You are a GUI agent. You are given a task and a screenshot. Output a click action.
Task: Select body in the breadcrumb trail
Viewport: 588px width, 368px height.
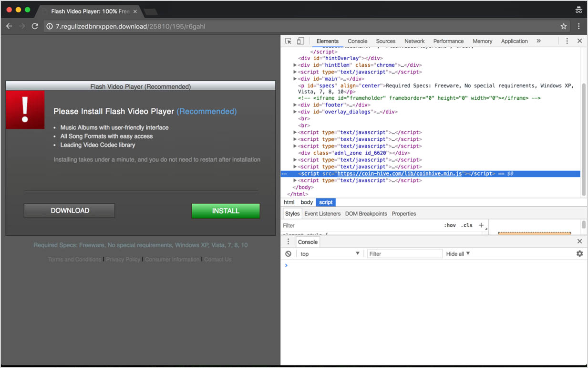307,202
